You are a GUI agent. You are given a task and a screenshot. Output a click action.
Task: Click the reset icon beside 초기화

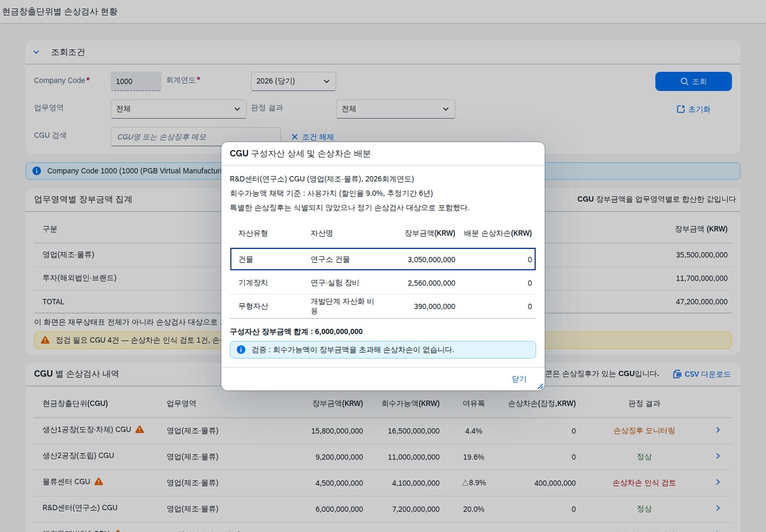(680, 109)
